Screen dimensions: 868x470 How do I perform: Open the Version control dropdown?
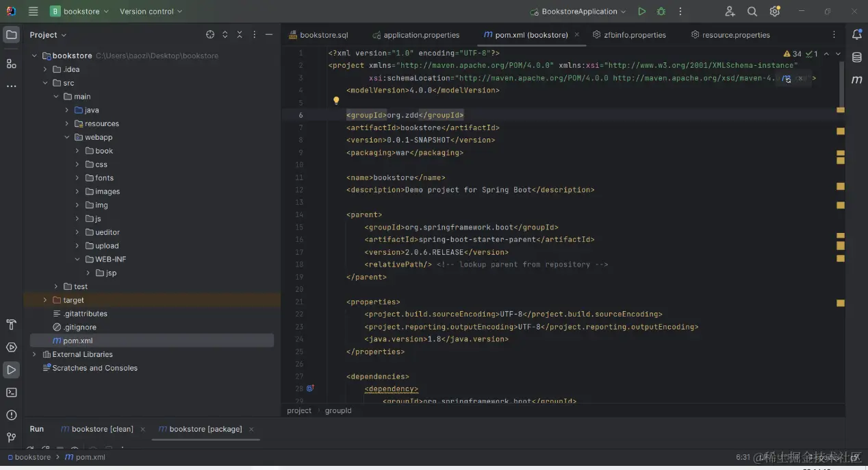coord(151,12)
